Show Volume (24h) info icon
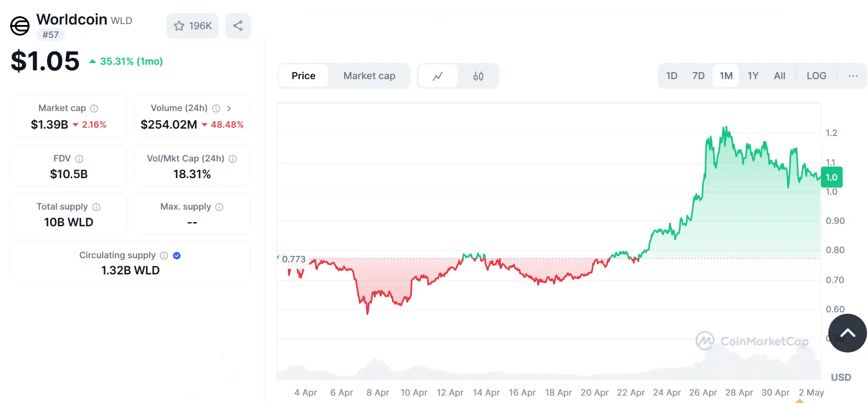 coord(216,108)
